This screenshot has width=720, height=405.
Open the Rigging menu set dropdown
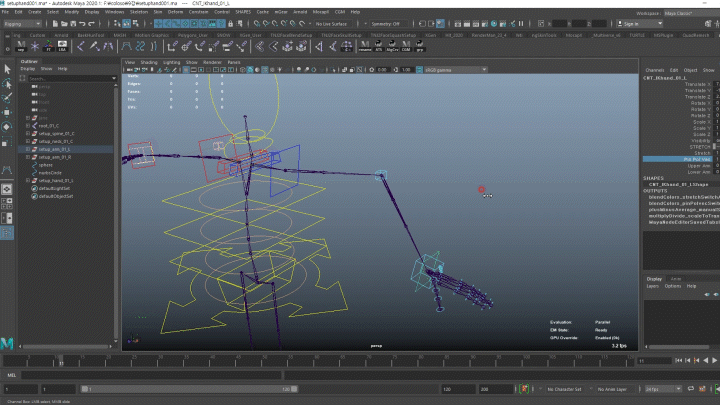22,23
